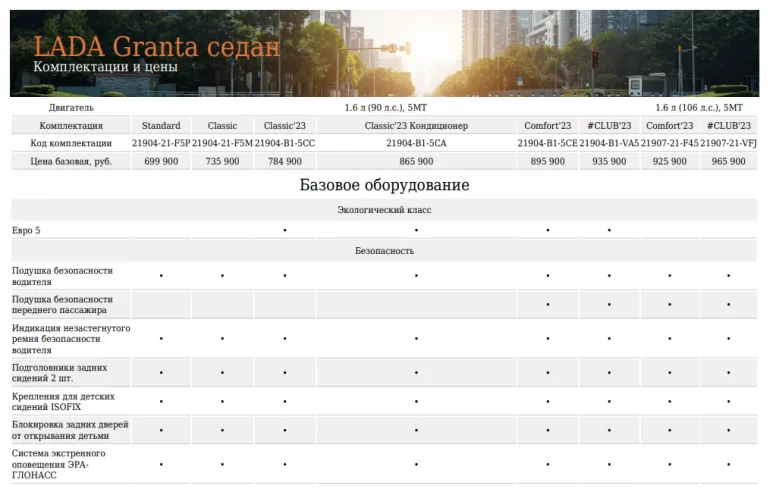Screen dimensions: 770x495
Task: Click the "Цена базовая, руб." label
Action: 71,162
